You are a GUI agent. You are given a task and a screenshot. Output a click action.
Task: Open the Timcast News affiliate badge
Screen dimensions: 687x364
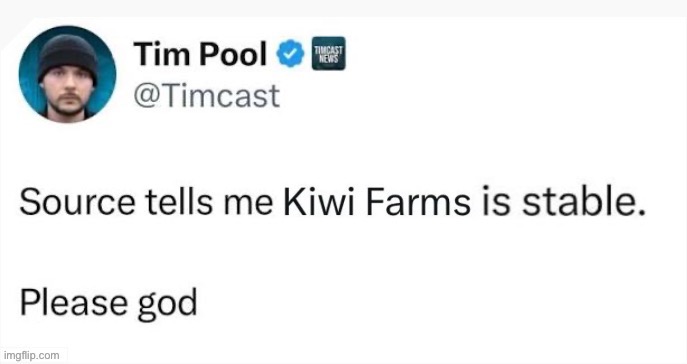[329, 53]
